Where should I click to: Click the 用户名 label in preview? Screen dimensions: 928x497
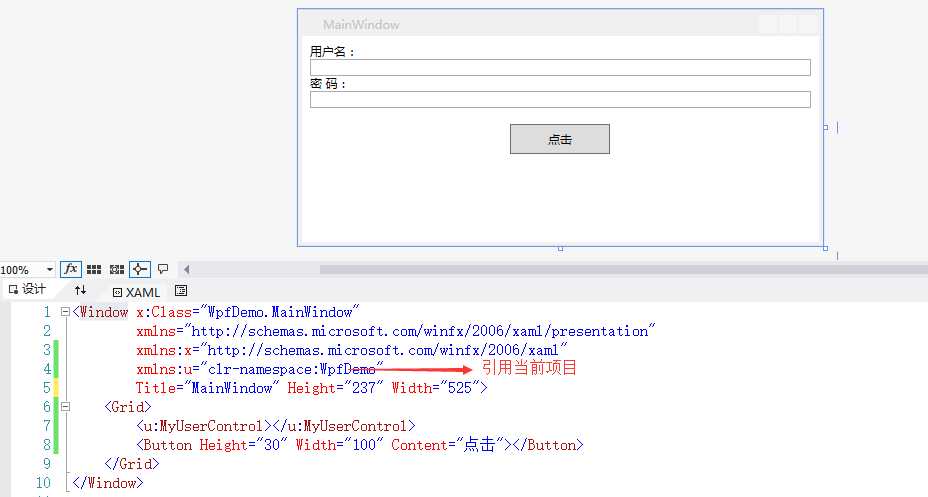331,51
